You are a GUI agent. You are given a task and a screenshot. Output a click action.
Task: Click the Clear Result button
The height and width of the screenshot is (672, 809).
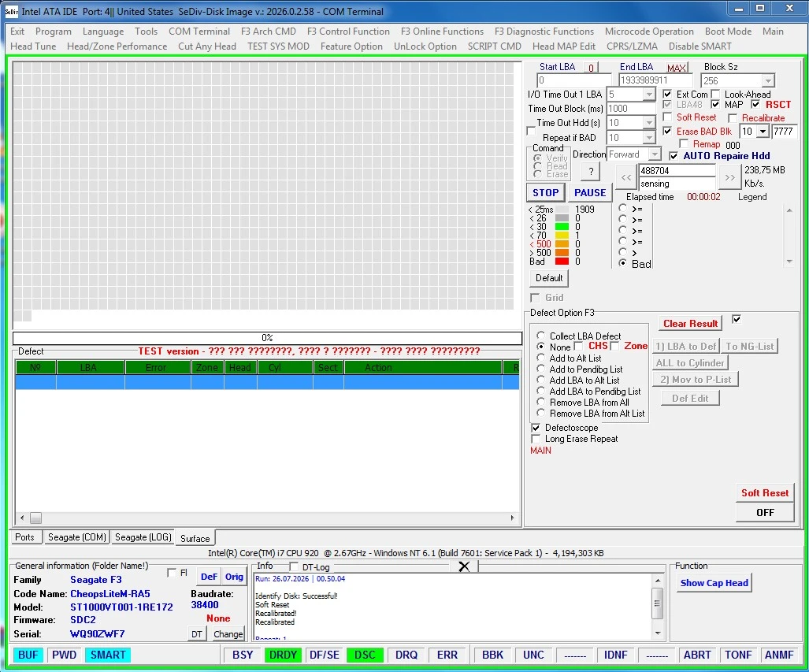[690, 324]
